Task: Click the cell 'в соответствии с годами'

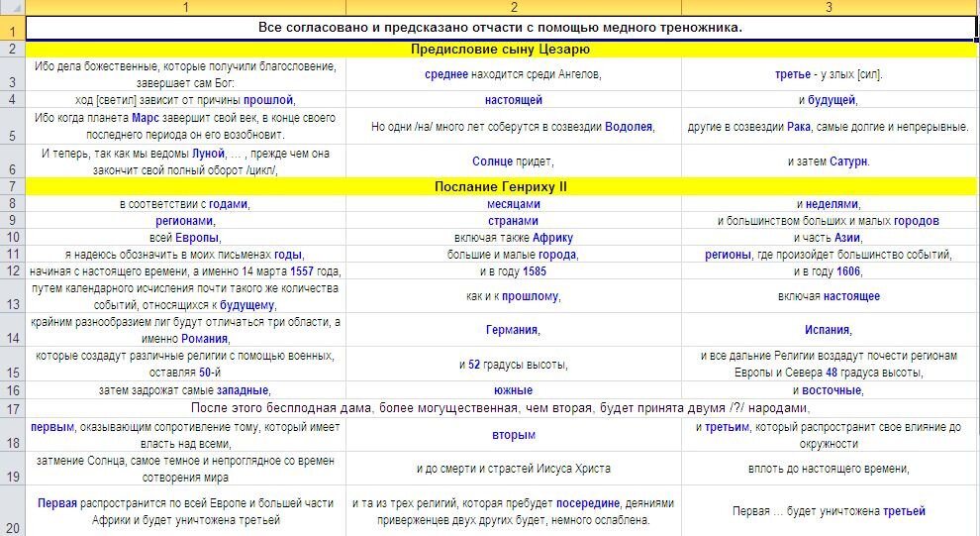Action: point(186,204)
